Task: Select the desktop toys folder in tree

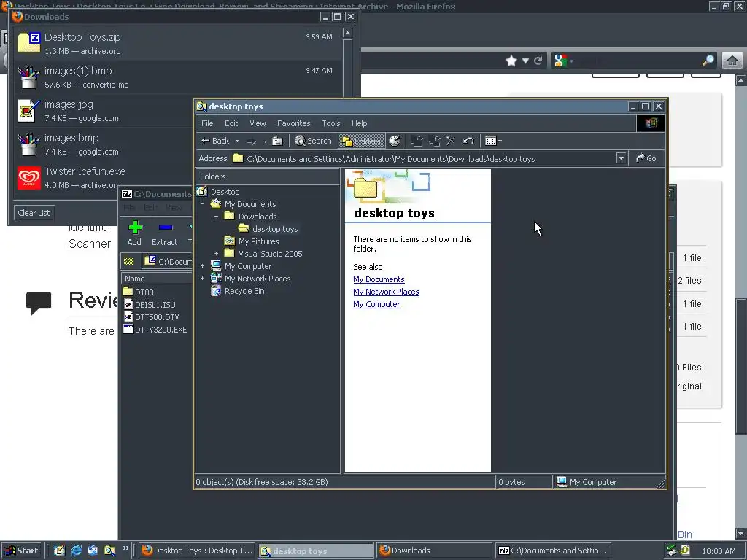Action: [275, 229]
